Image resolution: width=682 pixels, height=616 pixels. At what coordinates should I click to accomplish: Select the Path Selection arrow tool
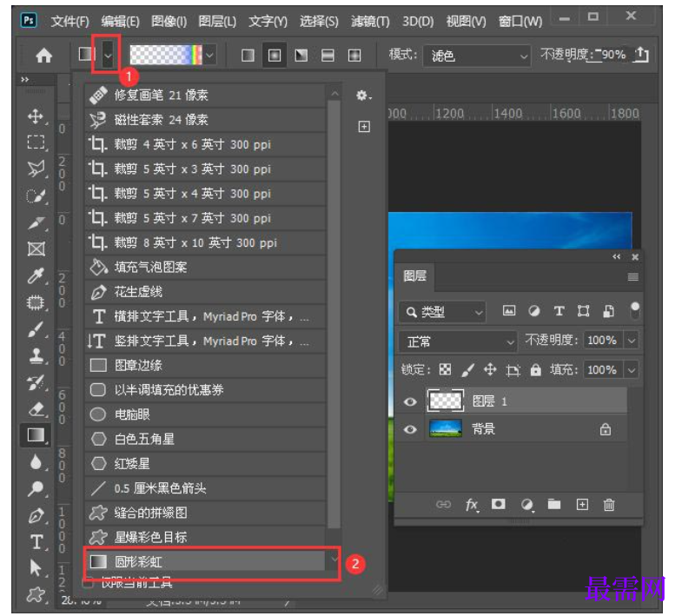pyautogui.click(x=36, y=568)
